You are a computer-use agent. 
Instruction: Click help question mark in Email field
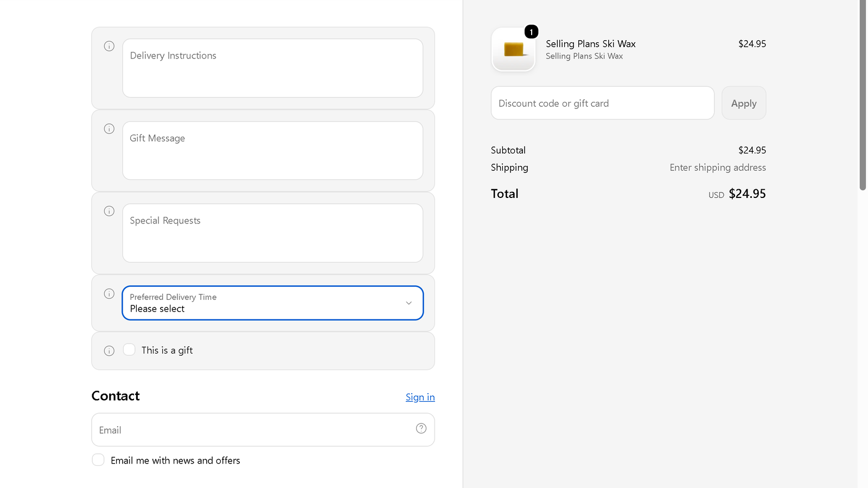(x=421, y=428)
